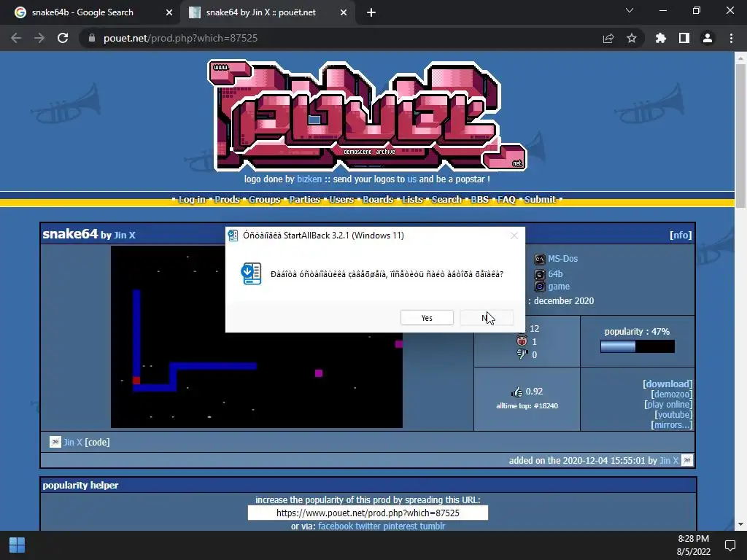Click the 64b type link
Image resolution: width=747 pixels, height=560 pixels.
555,274
